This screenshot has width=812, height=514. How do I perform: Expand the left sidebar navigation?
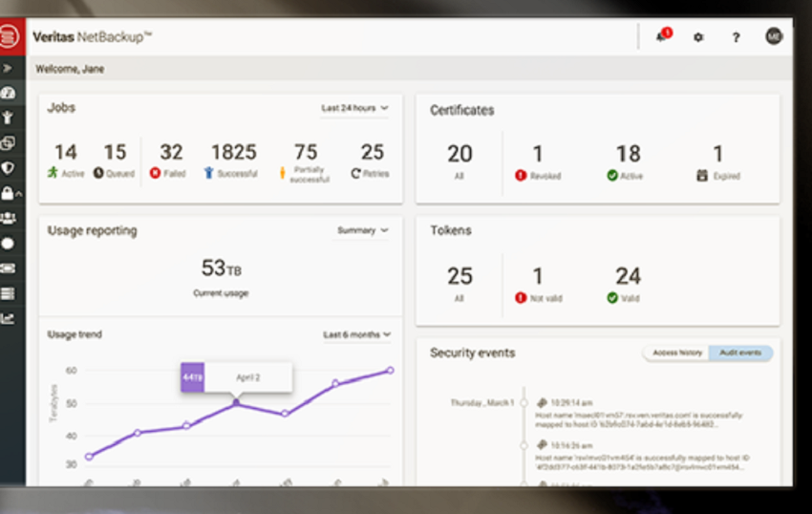pos(8,69)
